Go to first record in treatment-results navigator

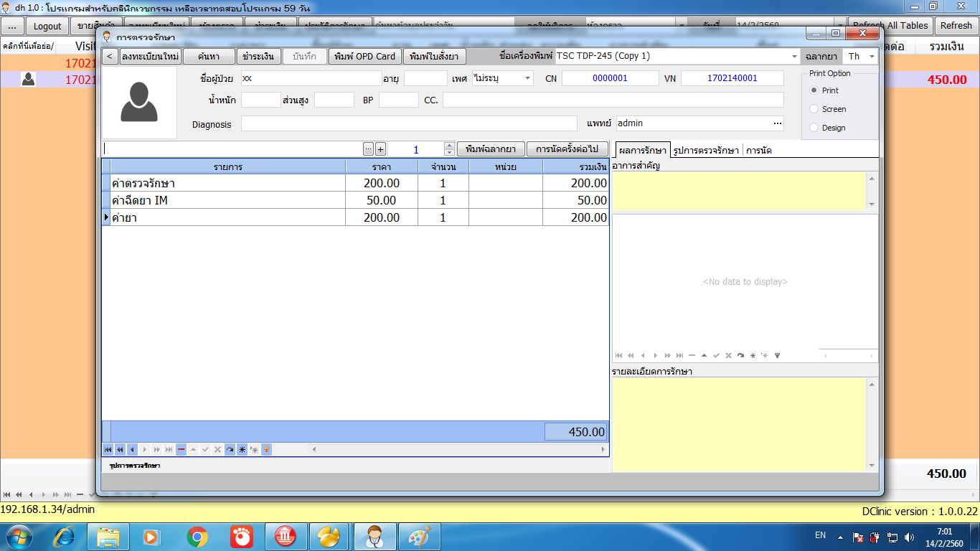(618, 355)
